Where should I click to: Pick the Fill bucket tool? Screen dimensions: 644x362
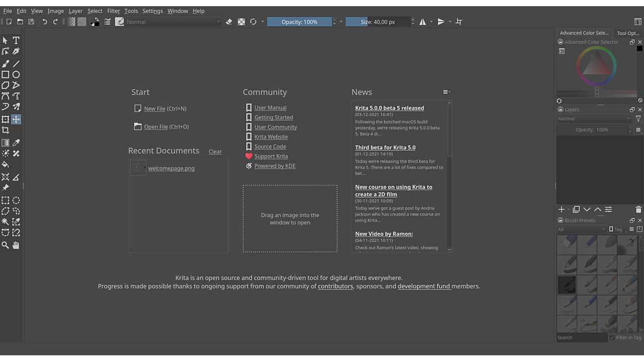coord(5,164)
